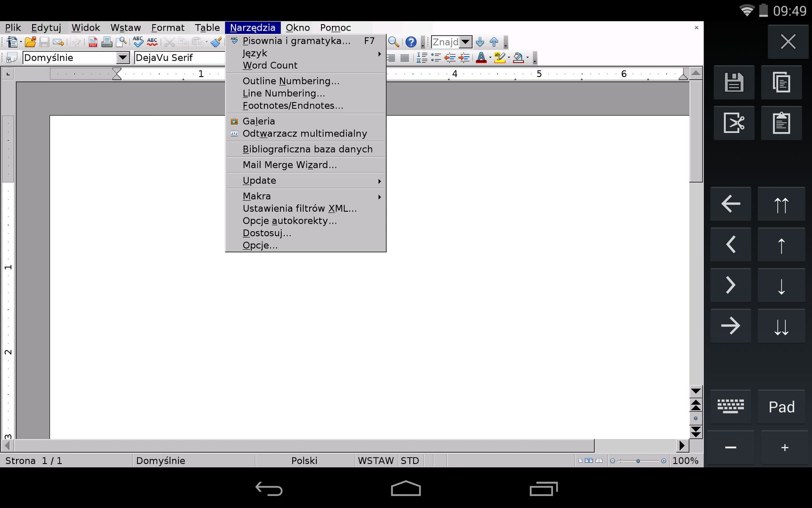Expand the Update submenu
Image resolution: width=812 pixels, height=508 pixels.
coord(305,181)
